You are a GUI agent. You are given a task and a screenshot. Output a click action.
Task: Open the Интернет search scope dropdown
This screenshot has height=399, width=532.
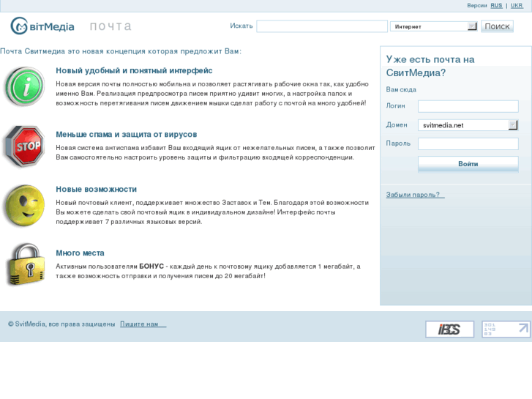434,26
